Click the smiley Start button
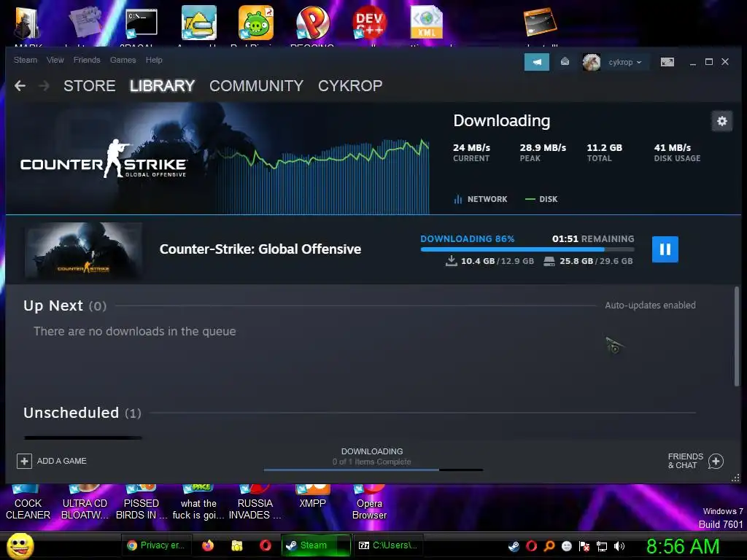 pos(20,546)
